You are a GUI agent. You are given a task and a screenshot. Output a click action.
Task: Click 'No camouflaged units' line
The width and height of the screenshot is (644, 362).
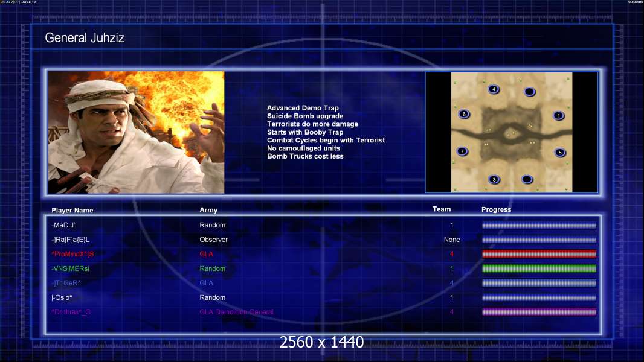303,148
